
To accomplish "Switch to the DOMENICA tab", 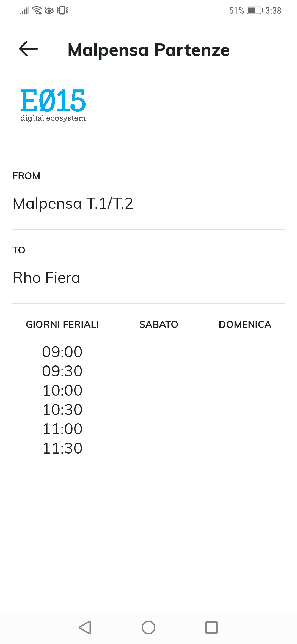I will point(245,324).
